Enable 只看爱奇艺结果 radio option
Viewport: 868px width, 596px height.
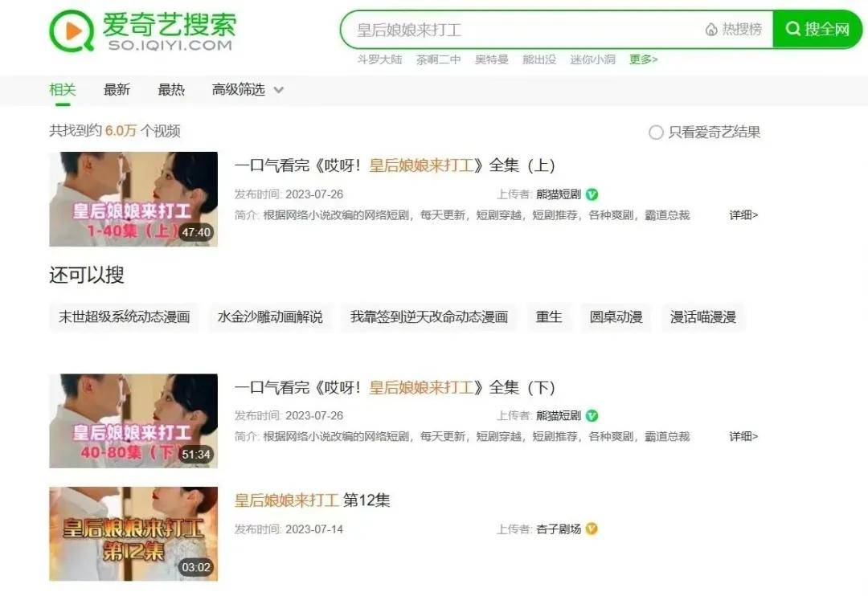pos(656,133)
